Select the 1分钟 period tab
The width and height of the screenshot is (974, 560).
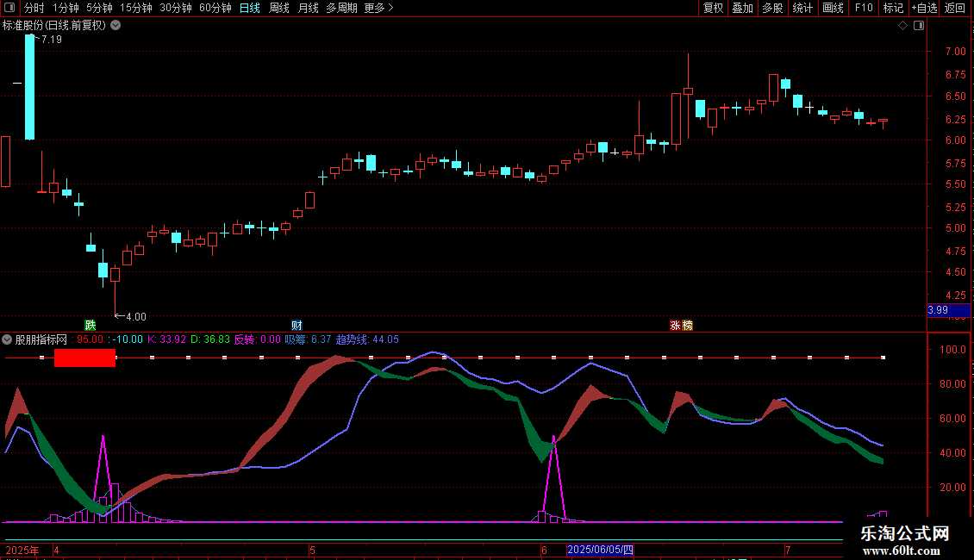click(66, 8)
